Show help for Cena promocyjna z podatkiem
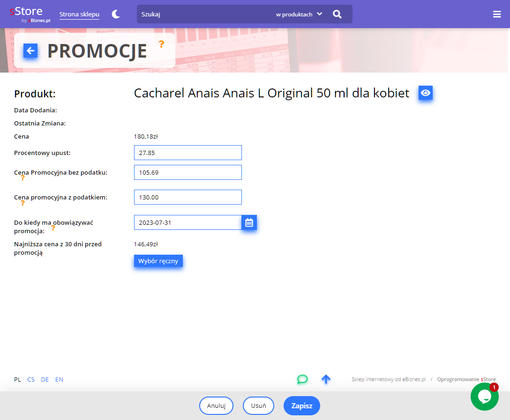This screenshot has height=420, width=510. click(23, 203)
